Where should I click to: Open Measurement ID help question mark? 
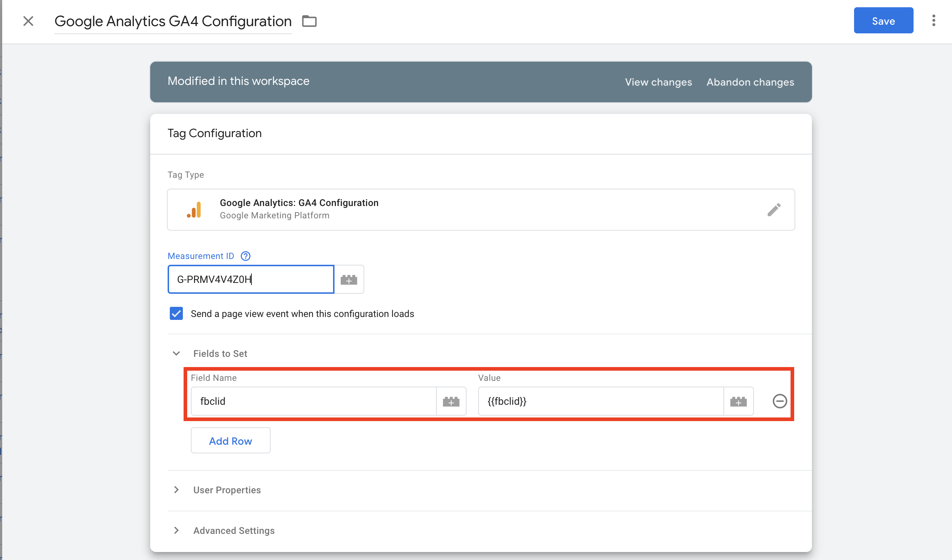[x=246, y=256]
